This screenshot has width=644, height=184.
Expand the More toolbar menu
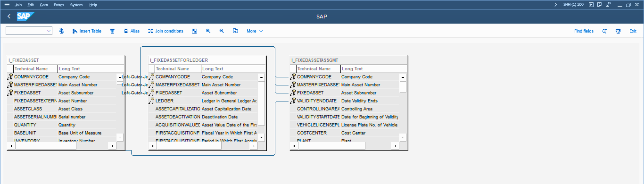pos(254,31)
